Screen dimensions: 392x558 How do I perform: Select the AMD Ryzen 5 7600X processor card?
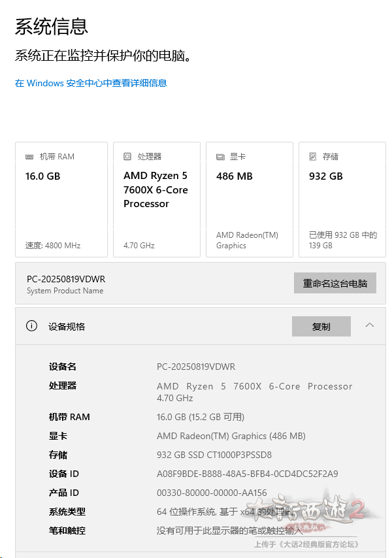pos(157,199)
